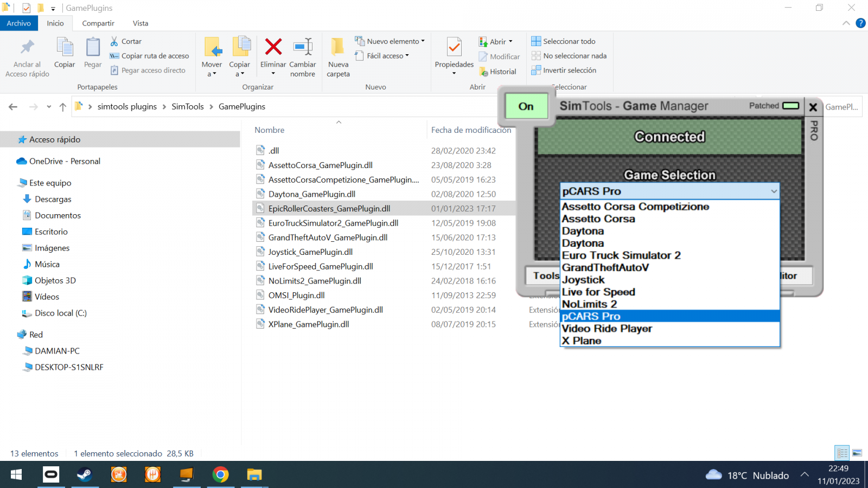This screenshot has height=488, width=868.
Task: Open OneDrive - Personal in the sidebar
Action: (65, 161)
